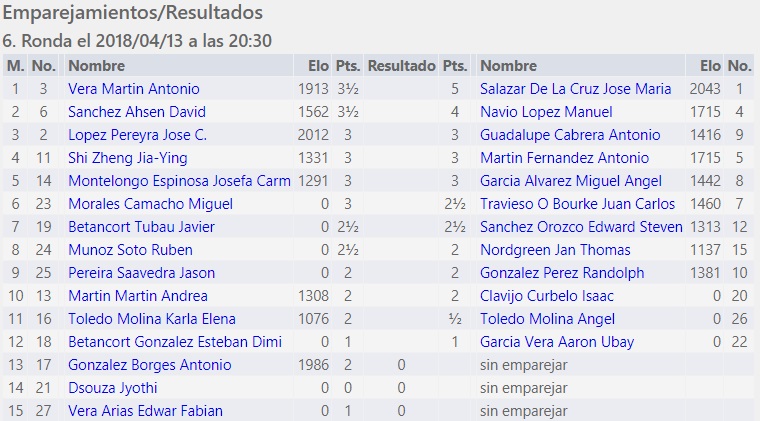Open Montelongo Espinosa Josefa Carm link
The height and width of the screenshot is (421, 760).
[179, 181]
